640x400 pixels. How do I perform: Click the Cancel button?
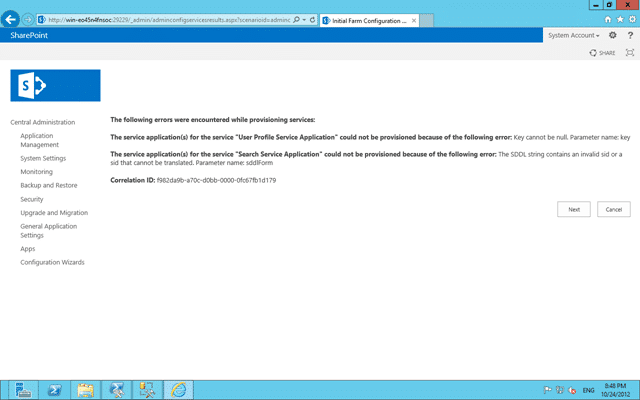tap(613, 209)
